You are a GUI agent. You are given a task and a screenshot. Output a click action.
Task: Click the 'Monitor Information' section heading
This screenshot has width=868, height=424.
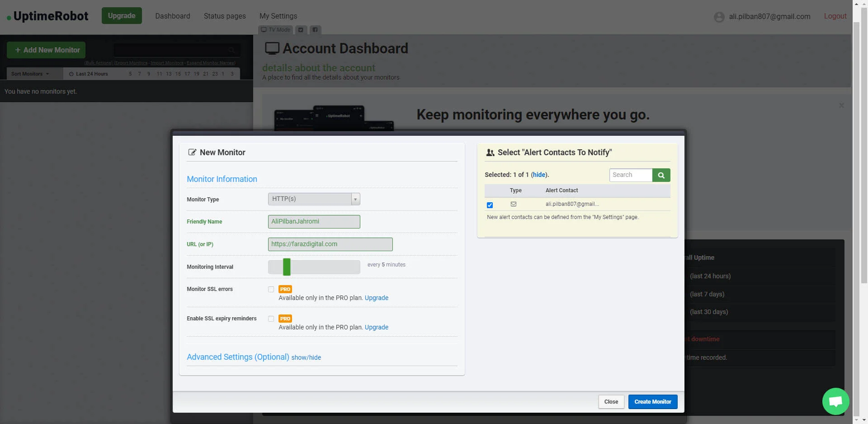pyautogui.click(x=222, y=179)
